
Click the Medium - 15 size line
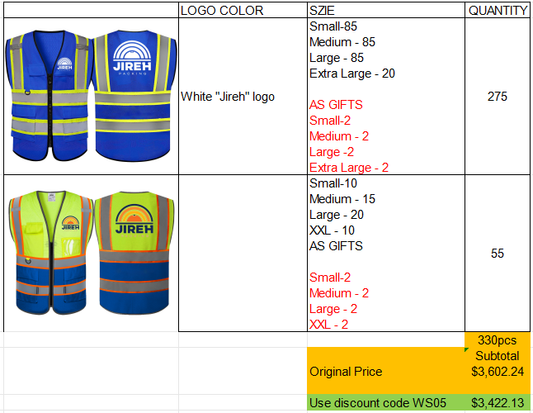342,199
